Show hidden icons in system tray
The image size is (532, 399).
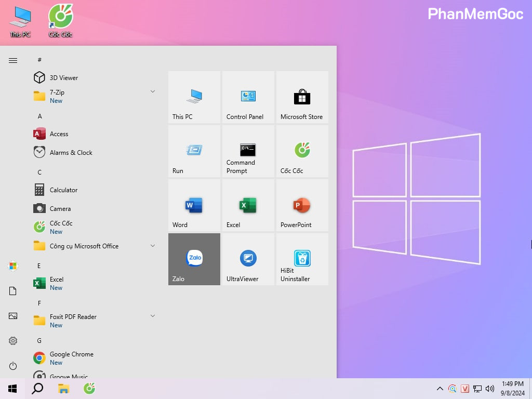click(440, 389)
